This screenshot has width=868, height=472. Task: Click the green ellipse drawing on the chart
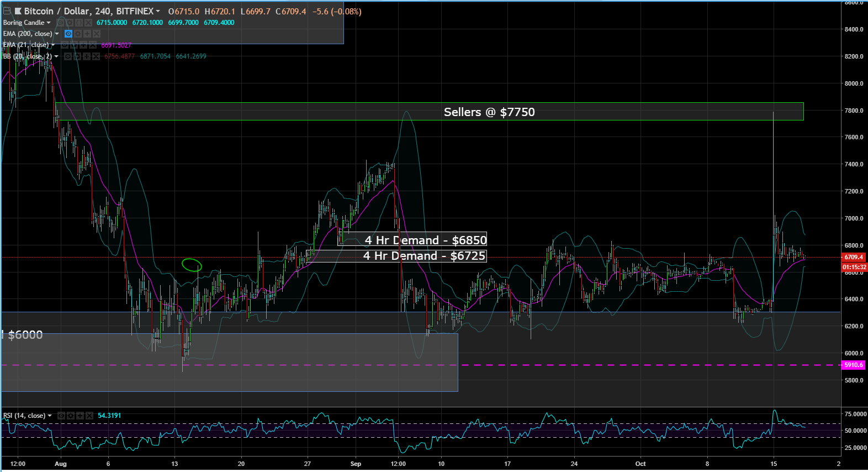pyautogui.click(x=192, y=265)
